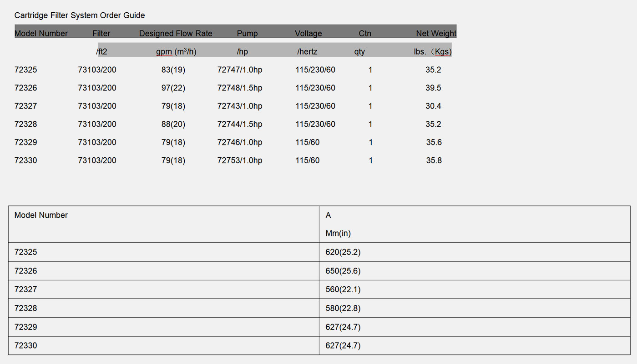Select the "Designed Flow Rate" column header
The height and width of the screenshot is (364, 637).
pyautogui.click(x=176, y=34)
